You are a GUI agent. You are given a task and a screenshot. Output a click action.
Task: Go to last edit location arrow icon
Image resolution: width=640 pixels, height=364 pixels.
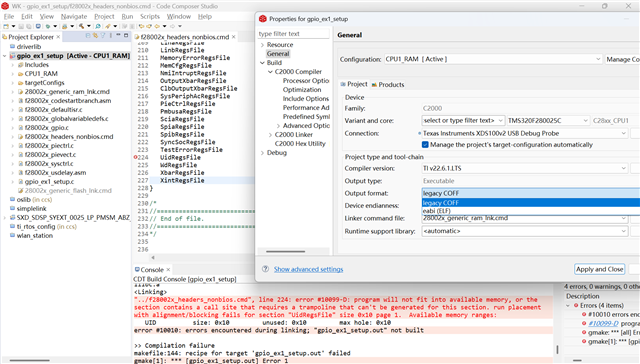click(x=142, y=26)
